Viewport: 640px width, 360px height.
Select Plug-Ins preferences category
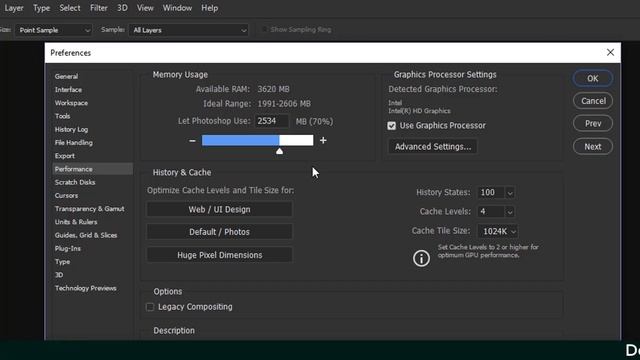click(x=68, y=249)
